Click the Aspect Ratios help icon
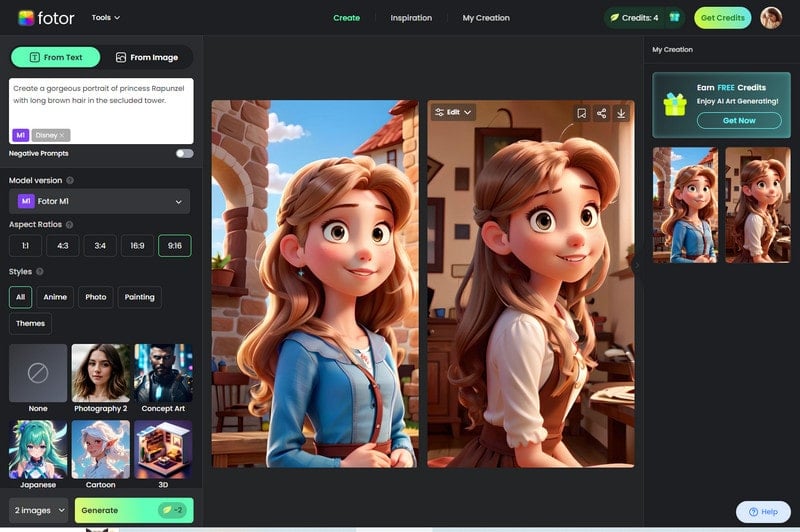Image resolution: width=800 pixels, height=532 pixels. tap(69, 224)
